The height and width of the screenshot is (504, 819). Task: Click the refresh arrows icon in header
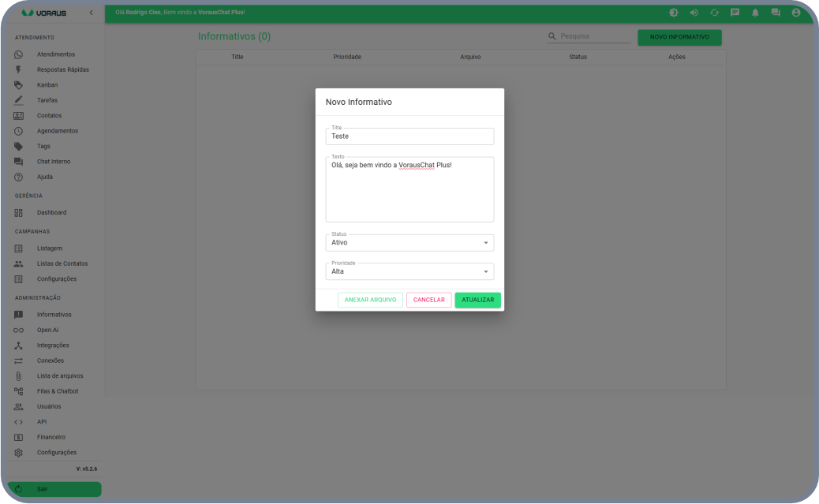(714, 13)
